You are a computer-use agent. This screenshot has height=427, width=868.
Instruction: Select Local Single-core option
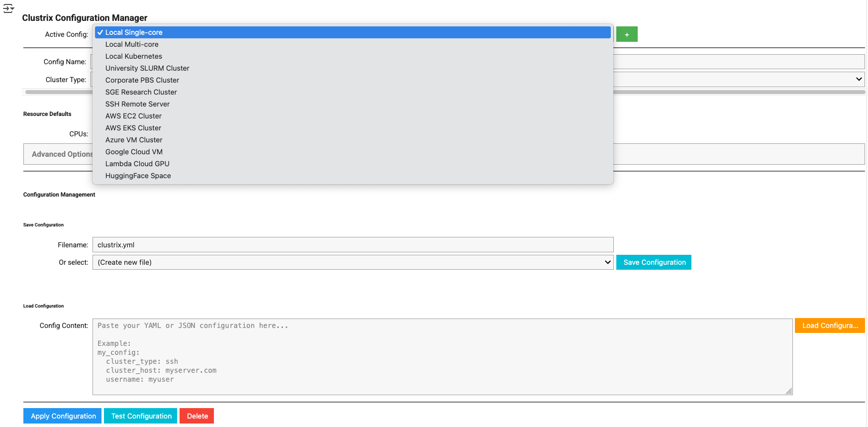[x=353, y=32]
